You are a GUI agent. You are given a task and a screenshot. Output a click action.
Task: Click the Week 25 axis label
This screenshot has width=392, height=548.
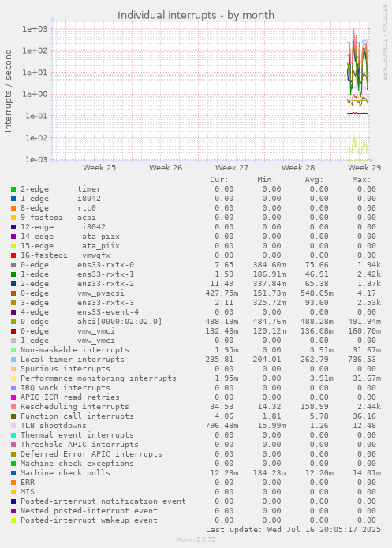(x=99, y=168)
